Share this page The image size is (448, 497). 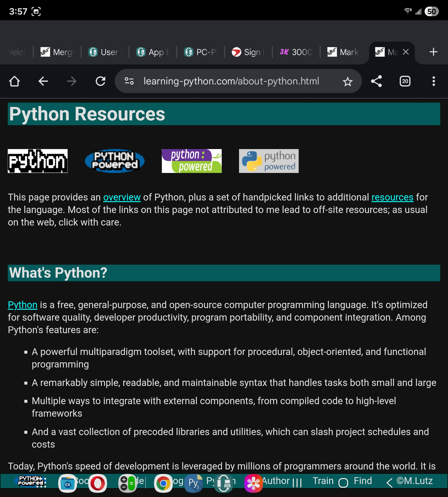point(376,81)
